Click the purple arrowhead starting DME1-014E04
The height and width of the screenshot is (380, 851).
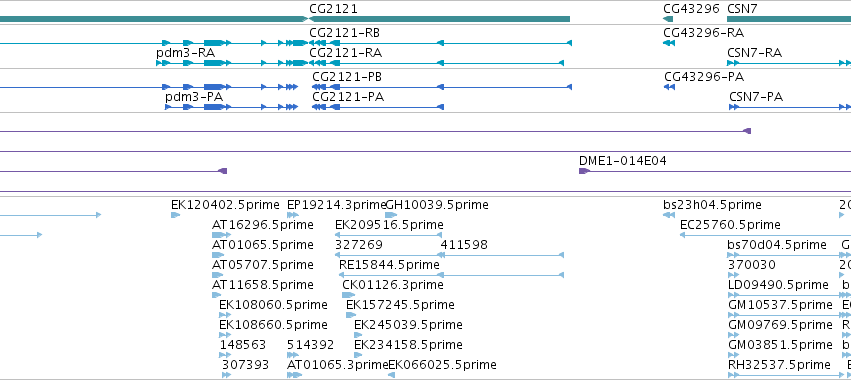click(584, 171)
